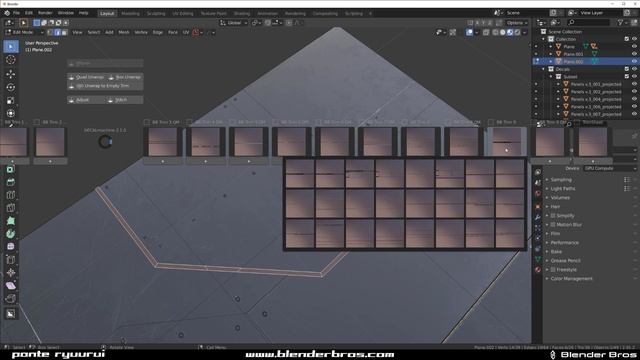Open the UV menu in viewport header
The height and width of the screenshot is (360, 640).
click(186, 32)
